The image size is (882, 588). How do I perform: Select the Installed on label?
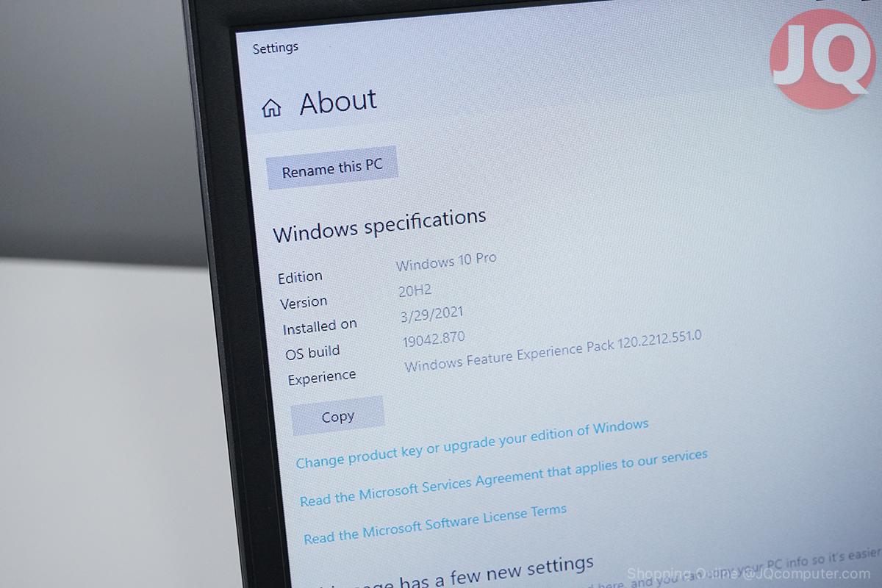pyautogui.click(x=320, y=326)
